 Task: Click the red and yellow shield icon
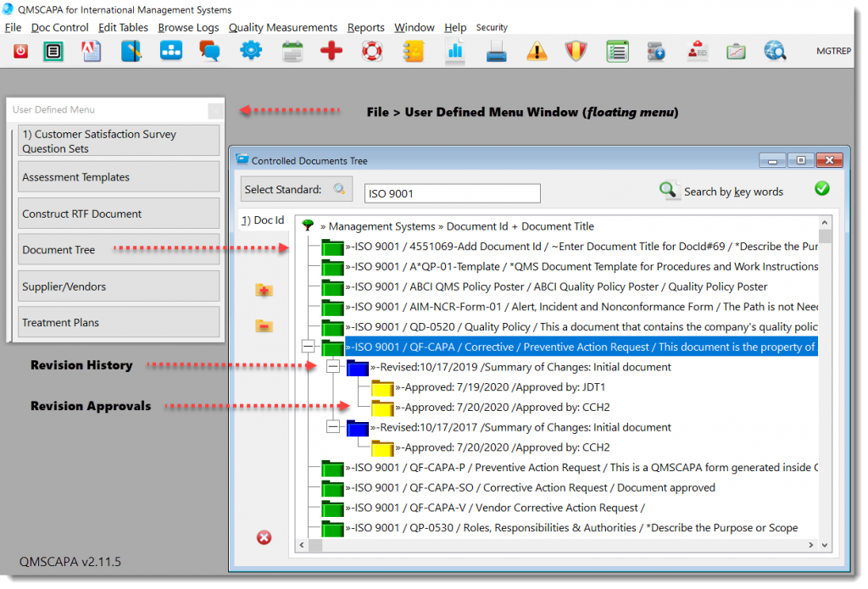point(576,52)
